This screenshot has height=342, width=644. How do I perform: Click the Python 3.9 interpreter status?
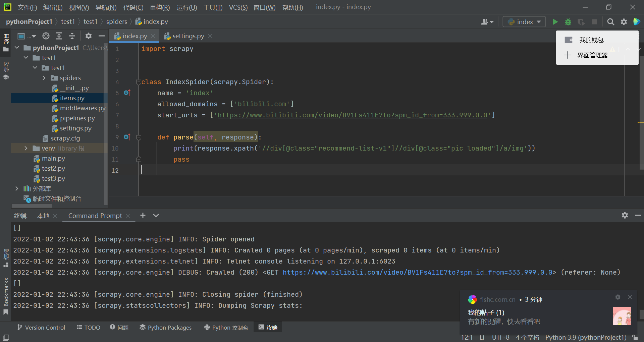click(x=586, y=337)
